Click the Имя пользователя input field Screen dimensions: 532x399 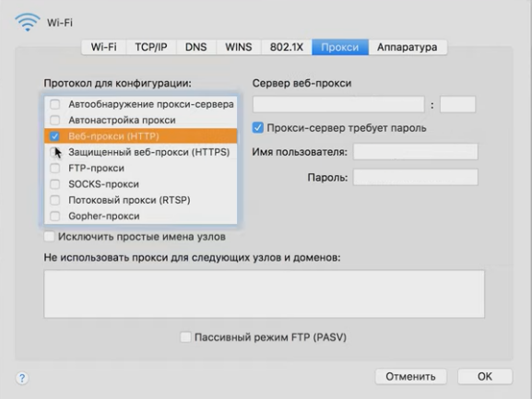point(416,152)
